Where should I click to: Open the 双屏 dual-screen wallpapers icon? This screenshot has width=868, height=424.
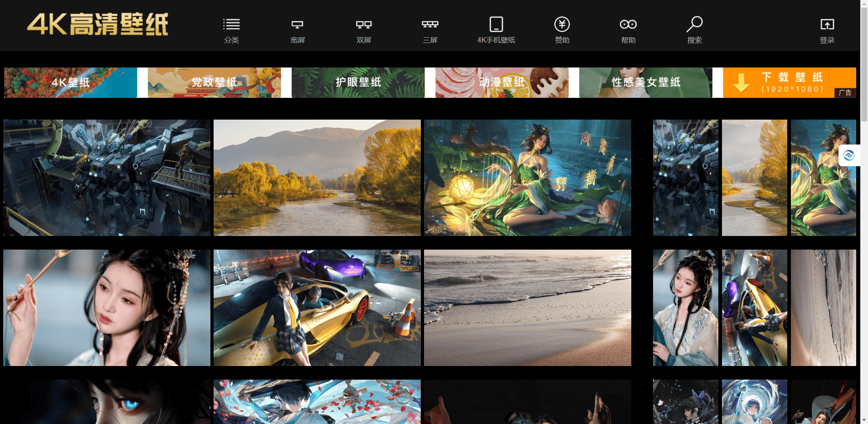364,25
